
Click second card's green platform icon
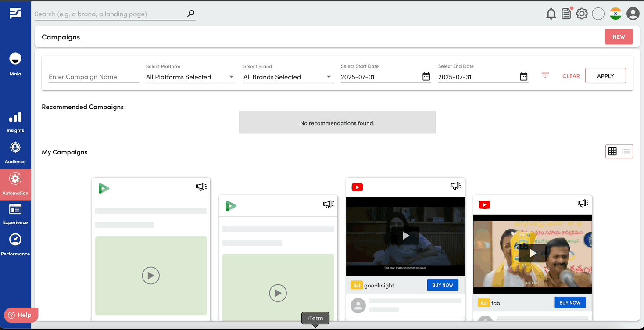(231, 206)
